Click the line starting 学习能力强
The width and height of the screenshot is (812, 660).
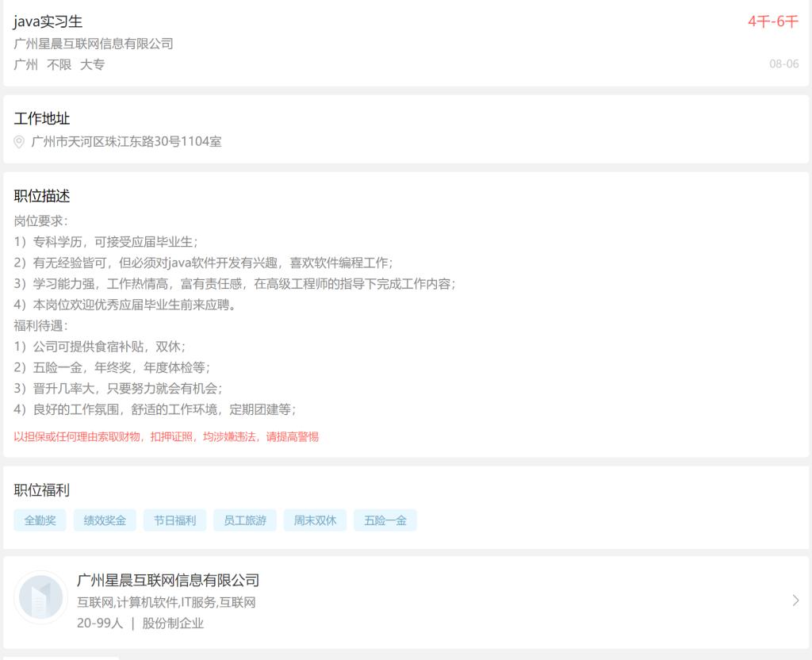[x=235, y=284]
